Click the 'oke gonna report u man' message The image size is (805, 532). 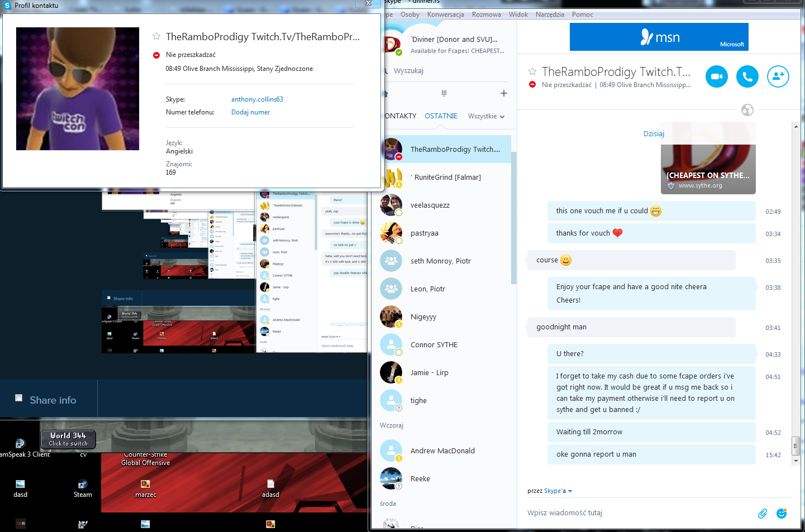tap(651, 454)
